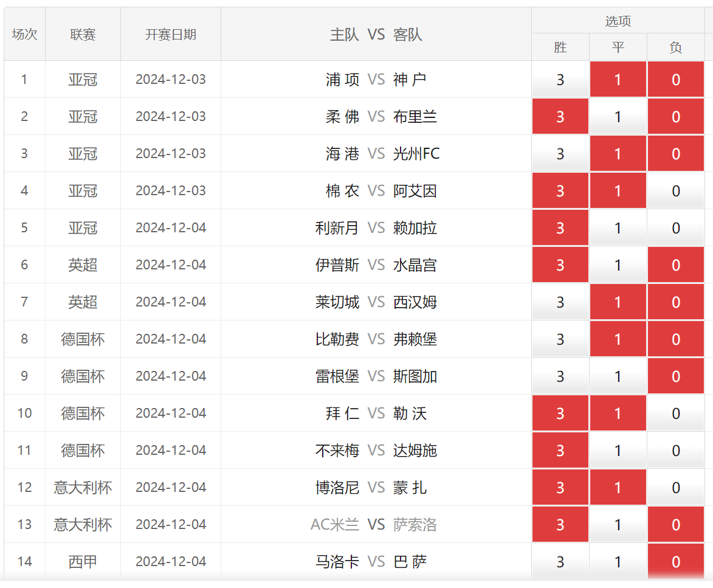Select draw option 1 for AC米兰 VS 萨索洛
The image size is (713, 588).
pyautogui.click(x=618, y=524)
